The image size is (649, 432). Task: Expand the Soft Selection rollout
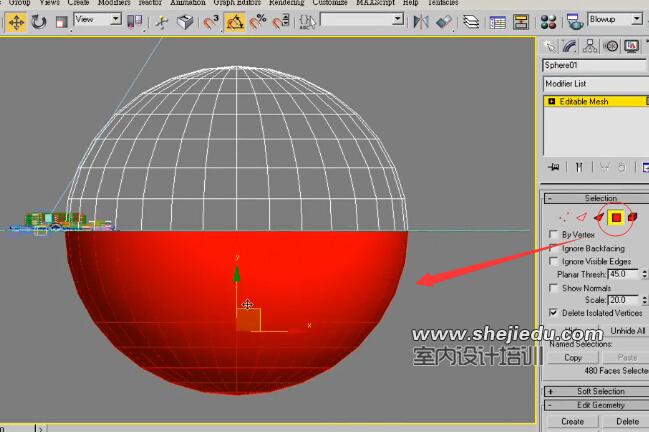[x=596, y=391]
